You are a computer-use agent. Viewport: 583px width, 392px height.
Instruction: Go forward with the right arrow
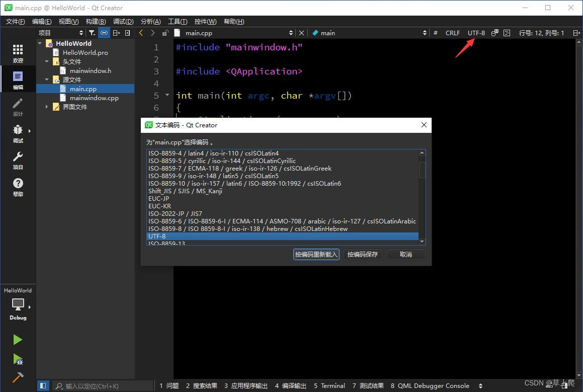pyautogui.click(x=152, y=33)
